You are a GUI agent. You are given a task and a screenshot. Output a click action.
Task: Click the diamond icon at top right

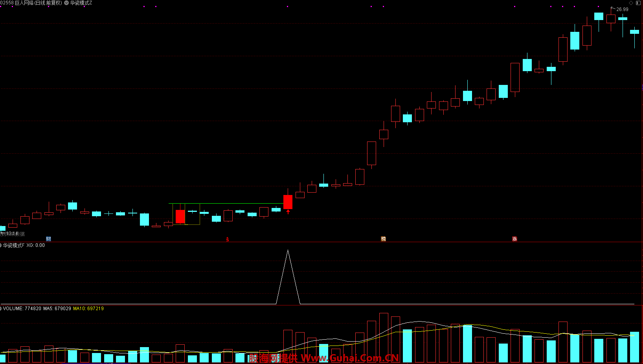[x=631, y=3]
